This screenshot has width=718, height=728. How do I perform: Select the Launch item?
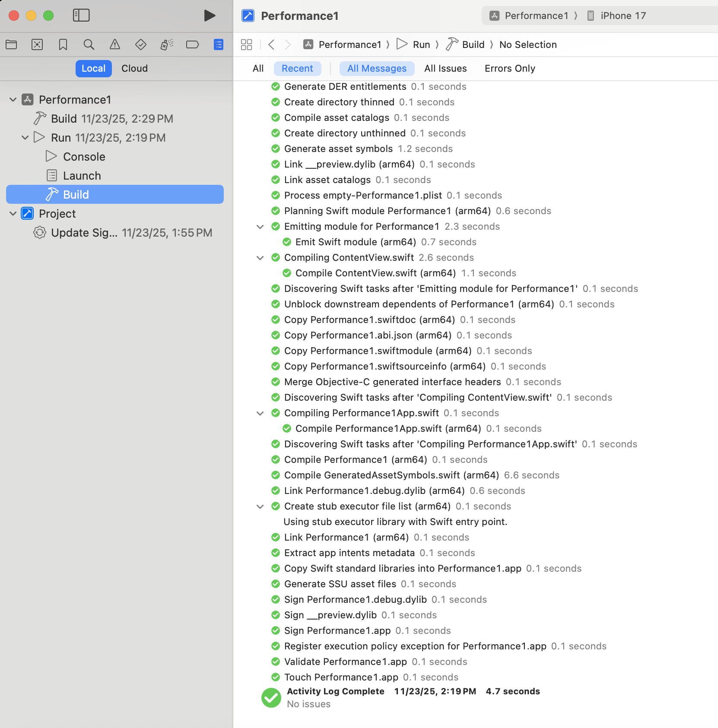point(115,176)
